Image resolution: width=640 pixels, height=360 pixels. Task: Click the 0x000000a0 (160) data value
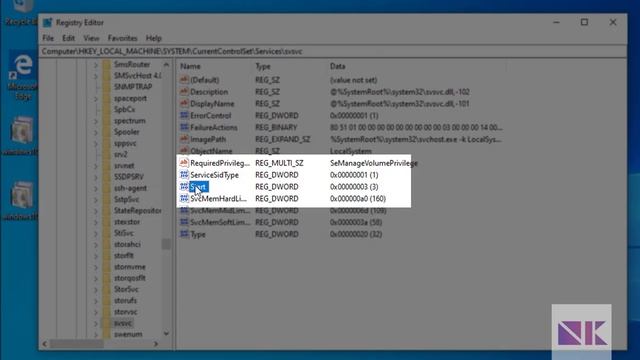(x=358, y=198)
